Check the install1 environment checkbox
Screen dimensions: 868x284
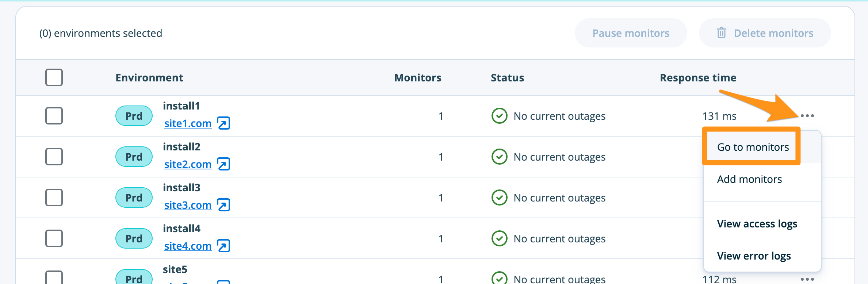[54, 116]
